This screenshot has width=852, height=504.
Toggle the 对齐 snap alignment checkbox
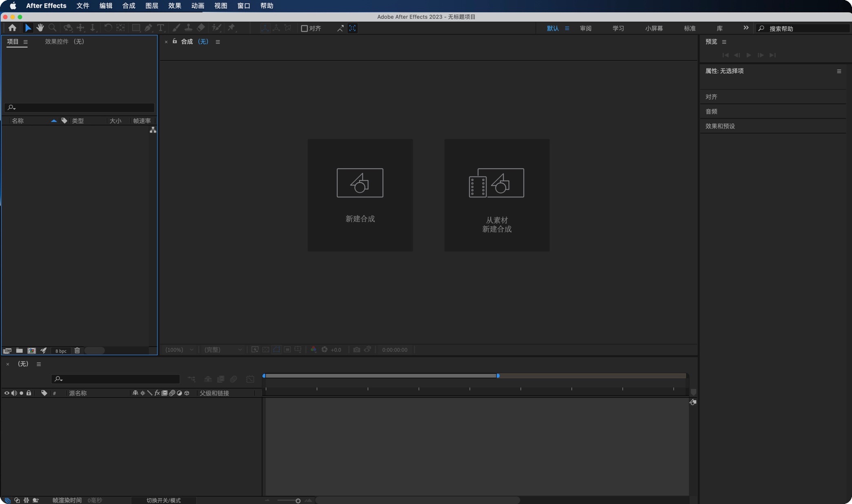point(303,28)
